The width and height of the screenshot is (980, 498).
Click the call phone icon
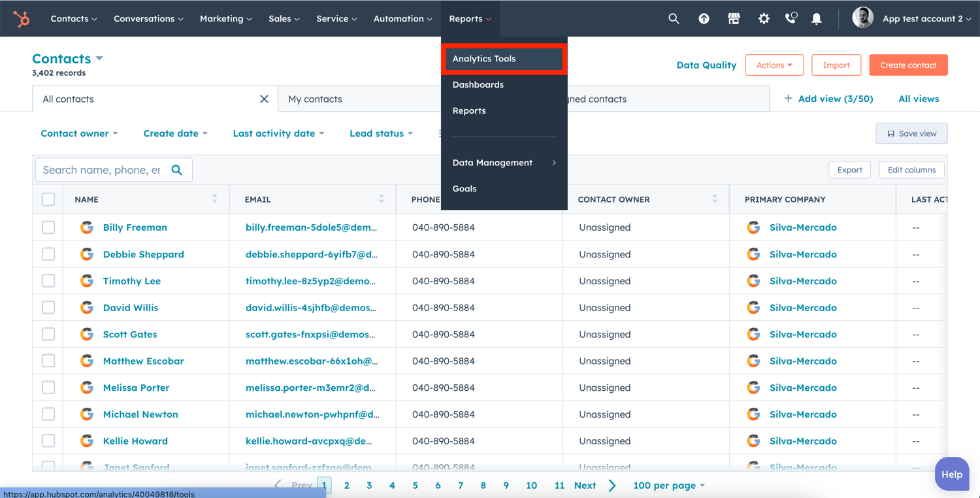(791, 18)
